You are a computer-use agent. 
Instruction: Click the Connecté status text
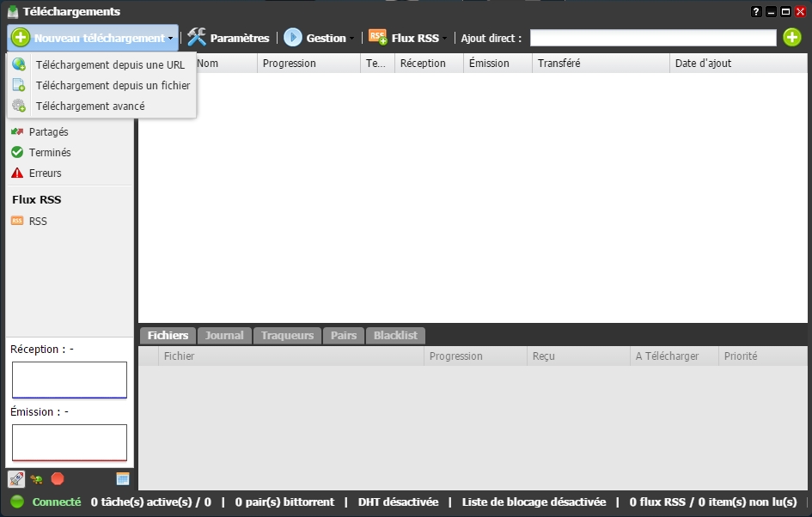point(57,502)
